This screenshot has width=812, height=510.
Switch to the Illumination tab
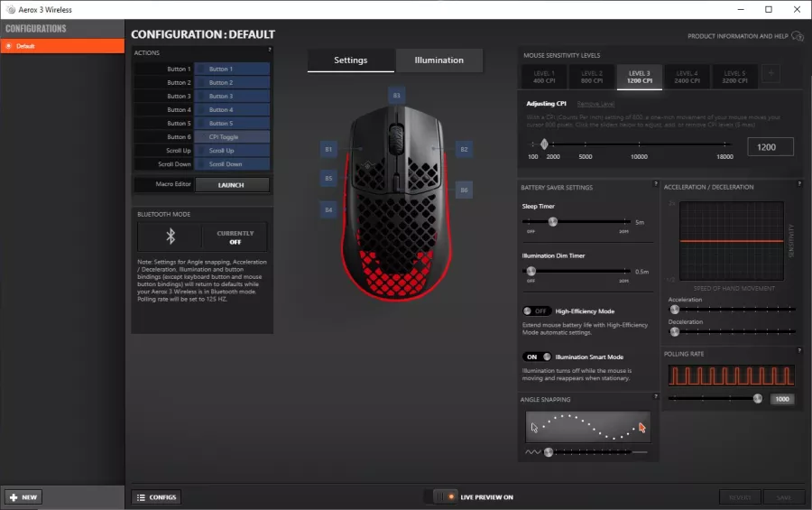(x=439, y=60)
